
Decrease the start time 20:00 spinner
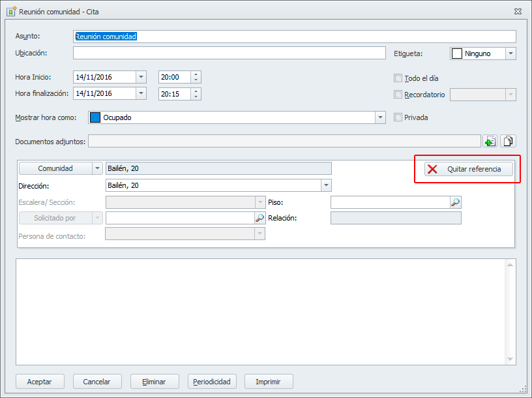pyautogui.click(x=196, y=80)
